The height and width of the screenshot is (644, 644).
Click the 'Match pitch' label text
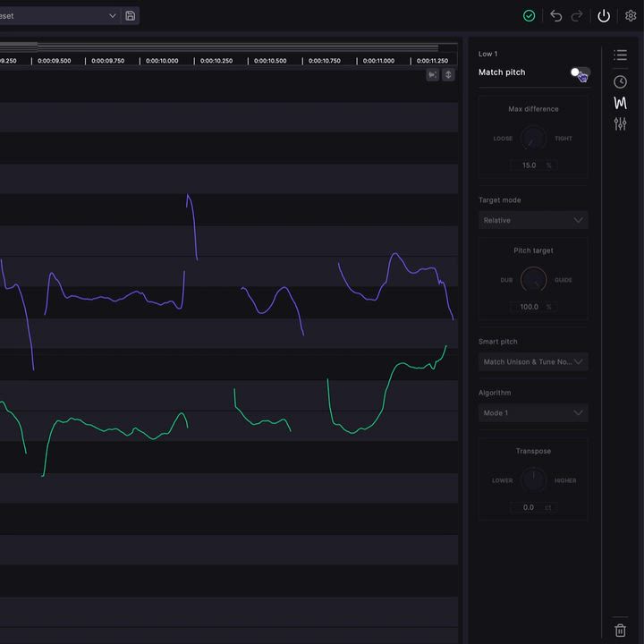(x=502, y=72)
